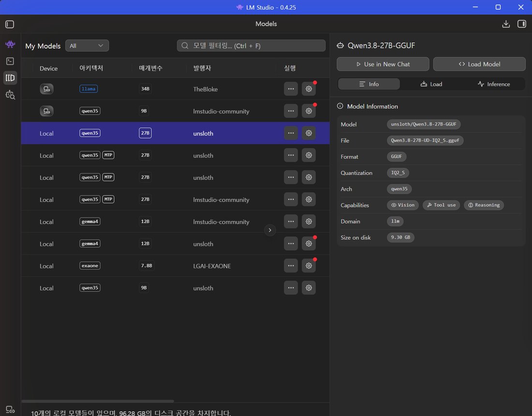
Task: Open more options for selected 27B unsloth row
Action: [291, 133]
